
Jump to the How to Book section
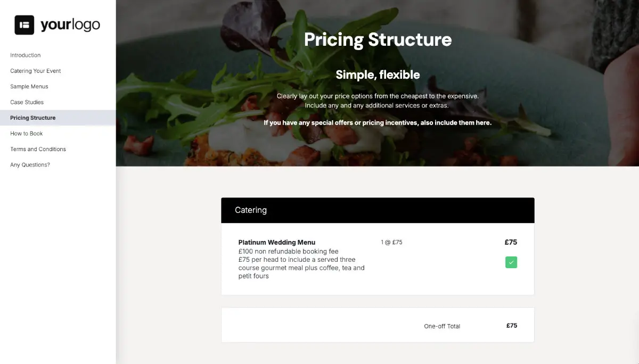click(26, 134)
